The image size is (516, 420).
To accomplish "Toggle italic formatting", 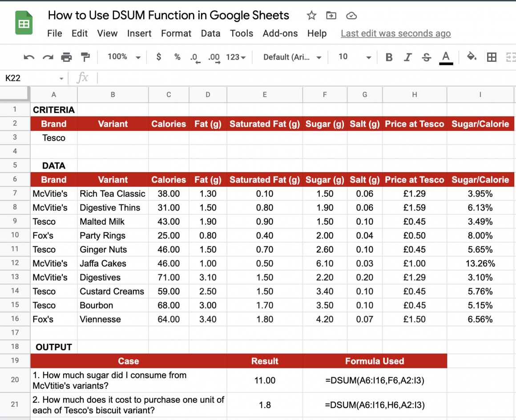I will 407,57.
